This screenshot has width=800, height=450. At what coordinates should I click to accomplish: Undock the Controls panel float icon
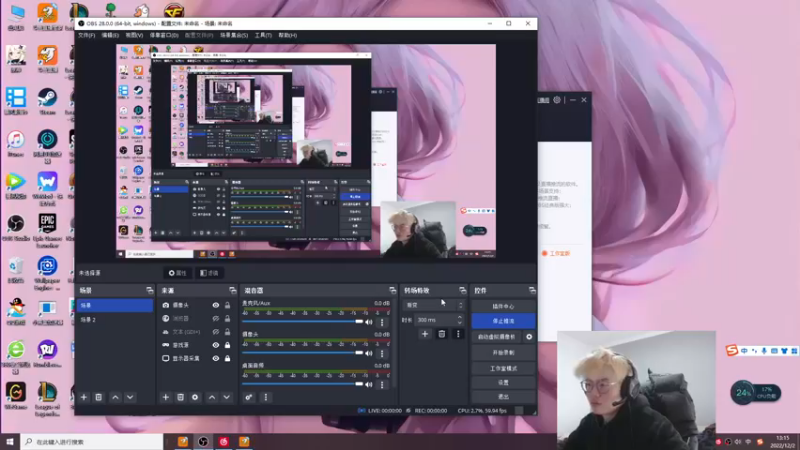532,290
